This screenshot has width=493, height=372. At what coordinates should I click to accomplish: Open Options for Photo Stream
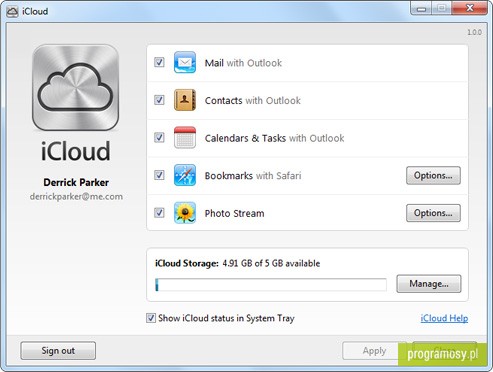[433, 213]
